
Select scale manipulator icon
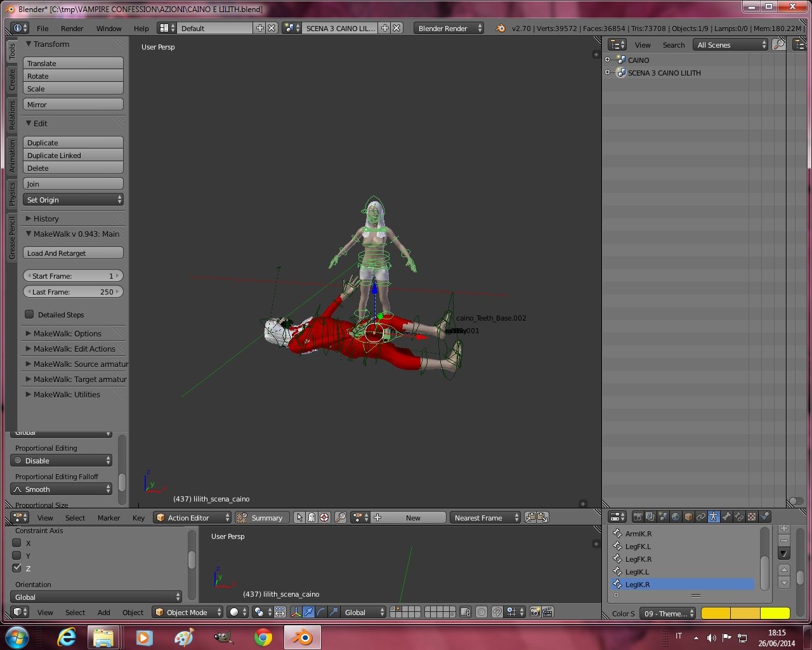click(334, 612)
